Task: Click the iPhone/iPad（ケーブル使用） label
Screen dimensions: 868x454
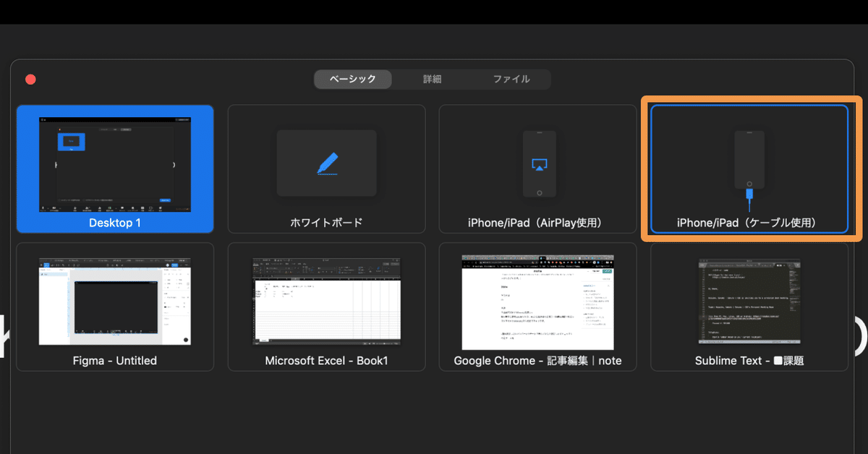Action: click(x=749, y=223)
